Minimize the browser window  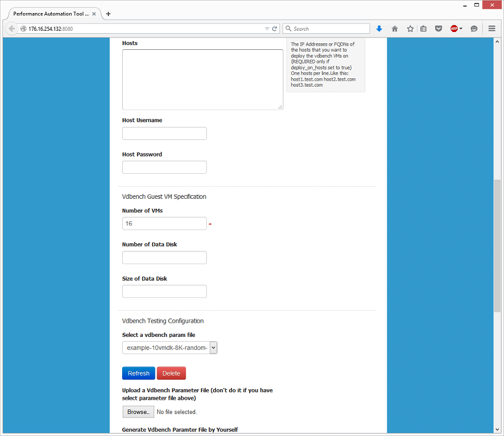tap(465, 5)
